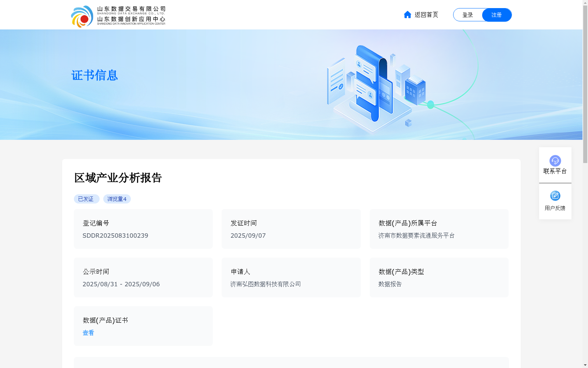Click the 申请人 field label

pos(240,272)
